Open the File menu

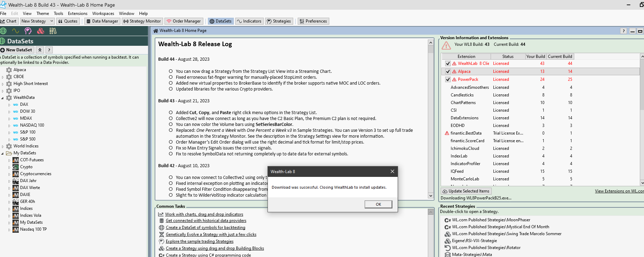tap(3, 14)
